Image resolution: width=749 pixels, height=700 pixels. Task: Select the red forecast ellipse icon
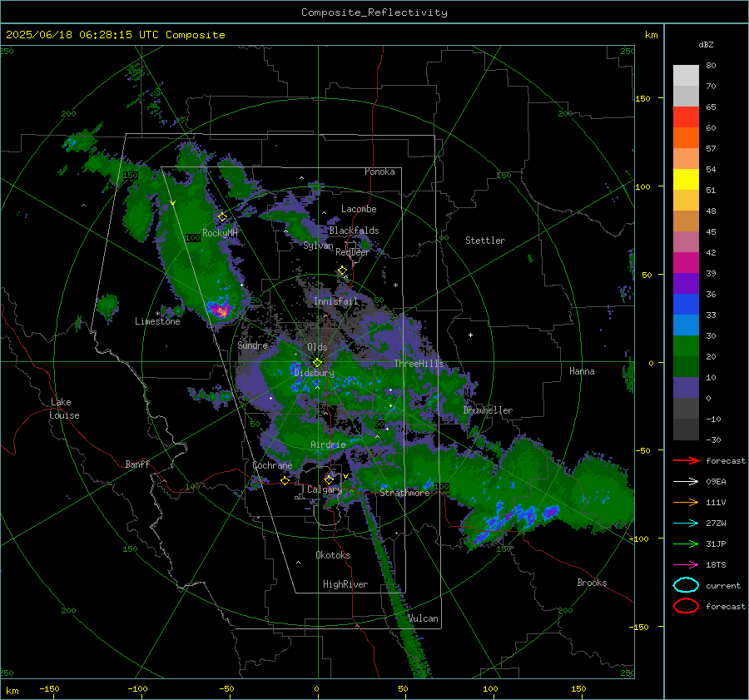686,606
